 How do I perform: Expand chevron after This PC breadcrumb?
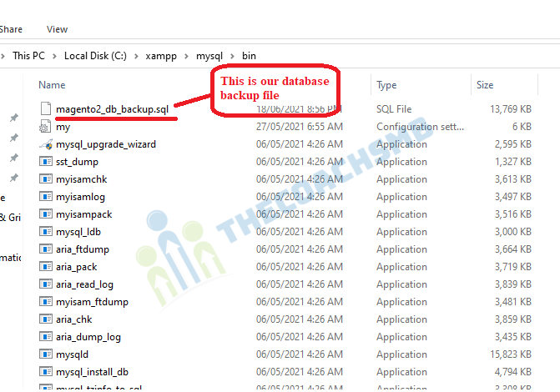point(54,56)
